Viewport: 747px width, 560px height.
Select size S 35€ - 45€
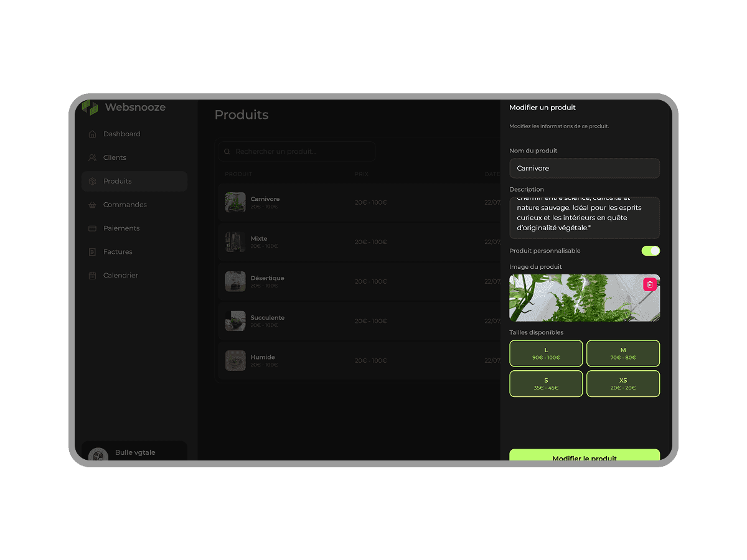click(546, 384)
